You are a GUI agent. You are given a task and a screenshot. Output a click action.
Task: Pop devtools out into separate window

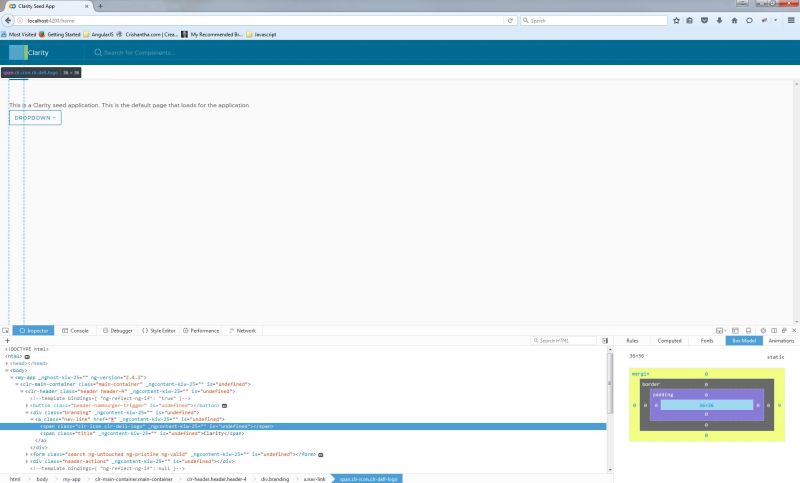[x=784, y=331]
